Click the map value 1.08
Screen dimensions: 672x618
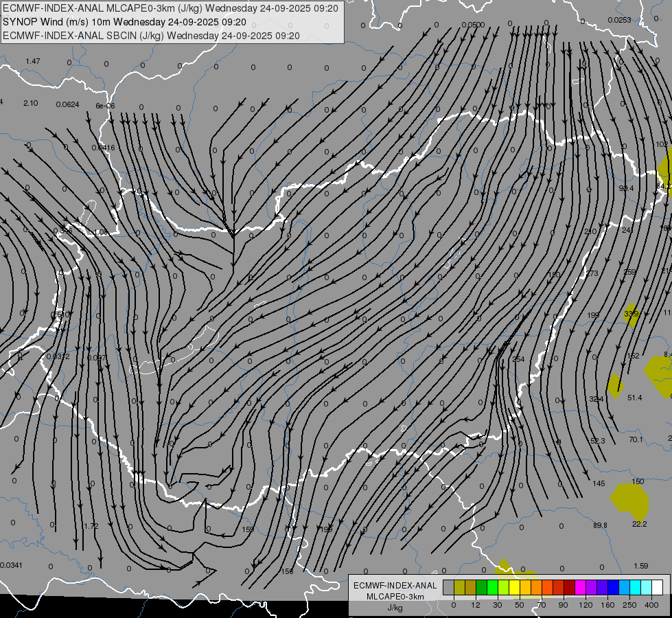click(101, 233)
